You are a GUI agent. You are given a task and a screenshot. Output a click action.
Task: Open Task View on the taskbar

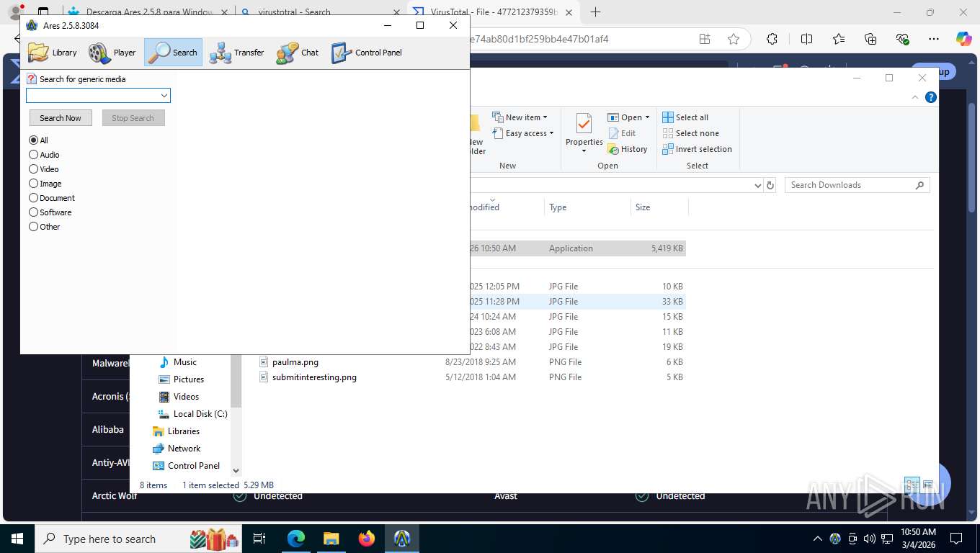click(259, 539)
